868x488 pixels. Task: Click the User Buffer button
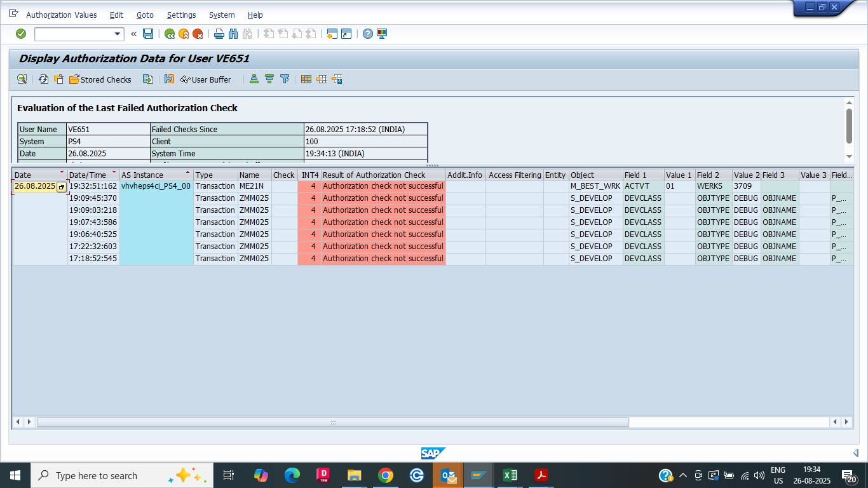(206, 79)
